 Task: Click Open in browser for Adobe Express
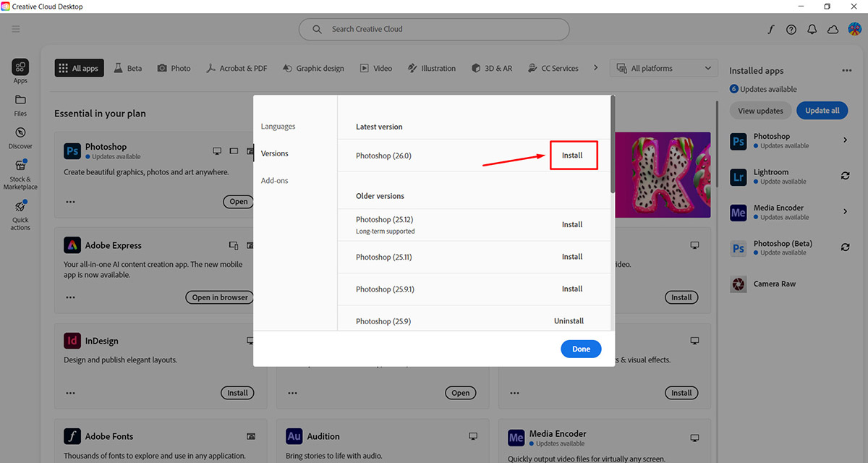point(220,297)
